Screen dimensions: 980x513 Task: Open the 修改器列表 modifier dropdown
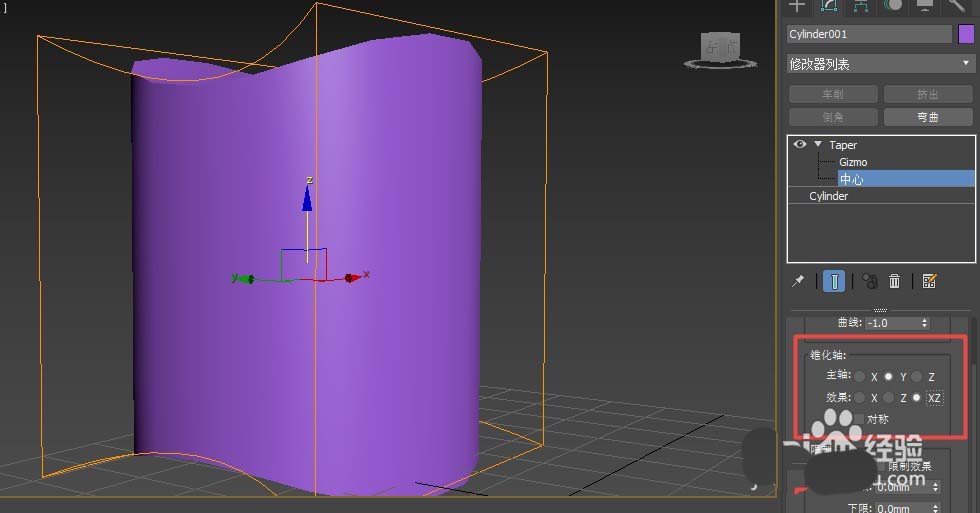coord(880,64)
